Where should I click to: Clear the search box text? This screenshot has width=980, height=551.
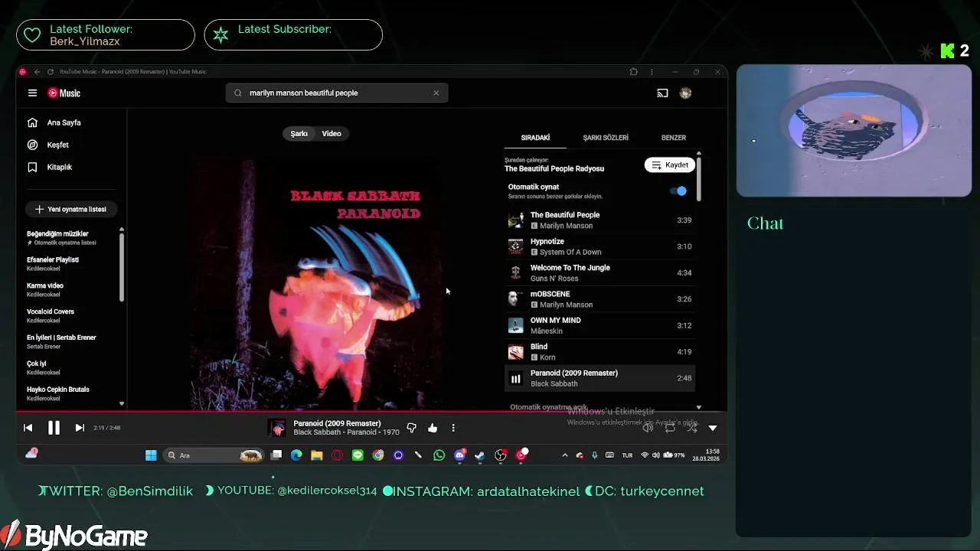(436, 93)
